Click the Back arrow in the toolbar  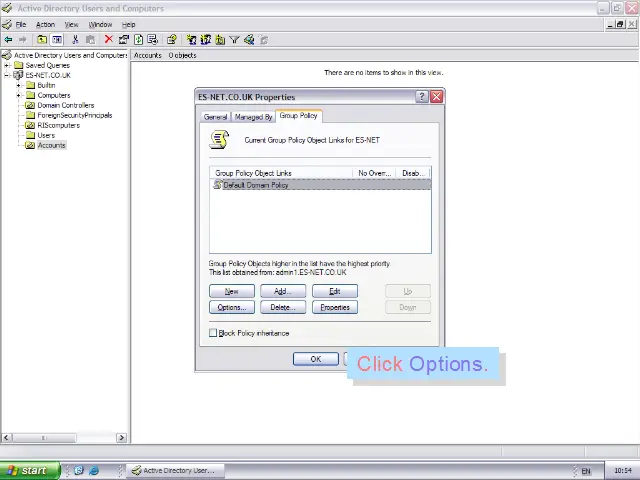pyautogui.click(x=8, y=40)
